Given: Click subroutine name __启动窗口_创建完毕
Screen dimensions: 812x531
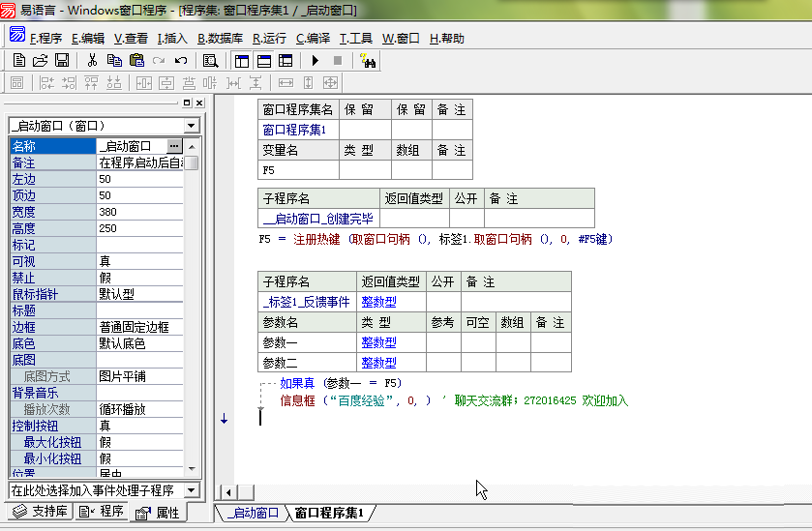Looking at the screenshot, I should point(318,219).
